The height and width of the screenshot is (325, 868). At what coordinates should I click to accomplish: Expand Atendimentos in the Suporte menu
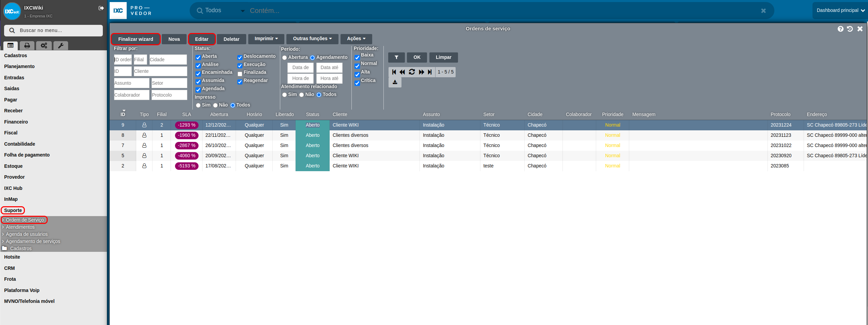[x=20, y=227]
